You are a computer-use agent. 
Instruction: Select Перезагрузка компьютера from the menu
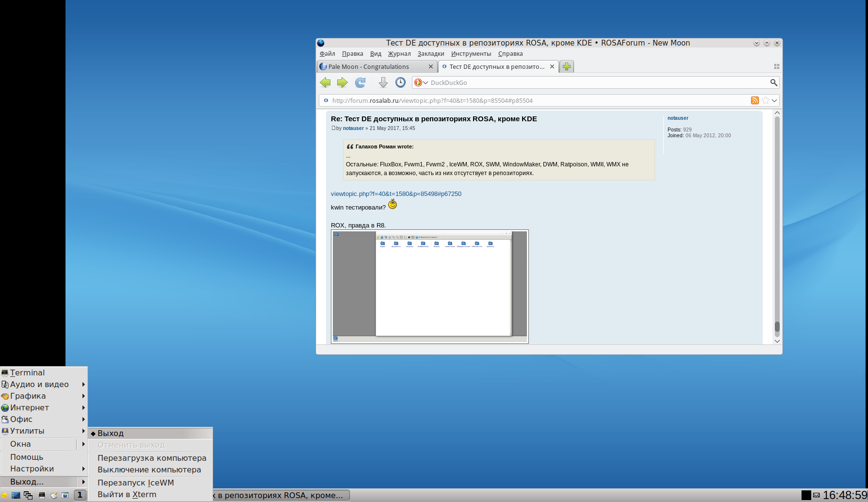[151, 458]
